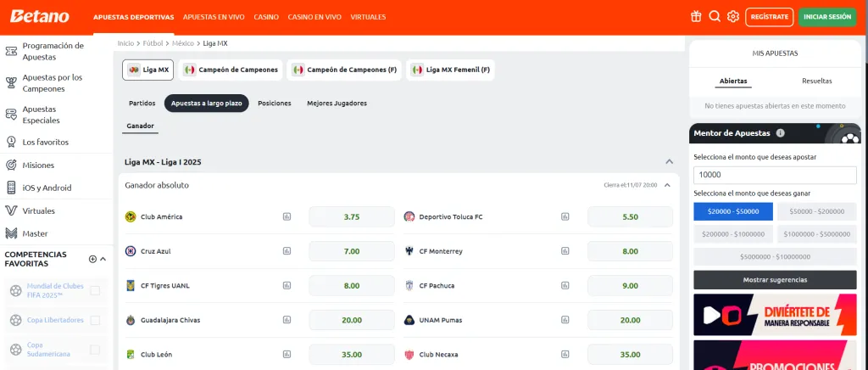Add favorite competition with plus icon
868x370 pixels.
point(92,259)
